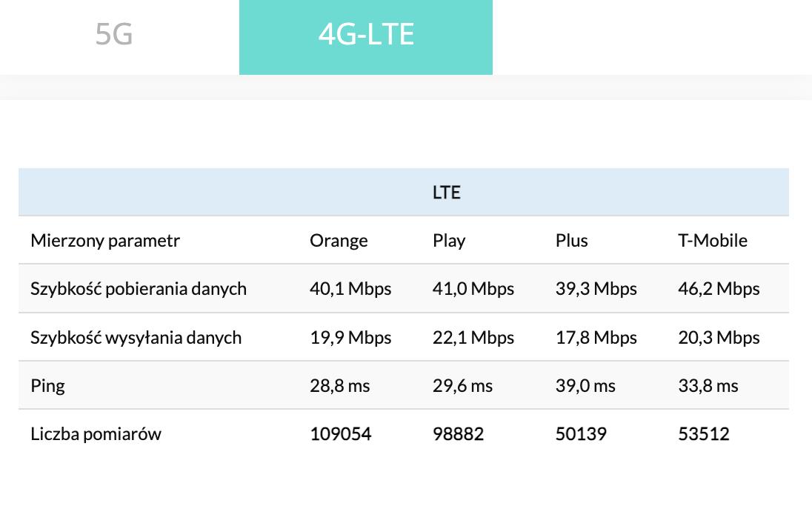Click Plus upload speed 17,8 Mbps

click(x=596, y=338)
